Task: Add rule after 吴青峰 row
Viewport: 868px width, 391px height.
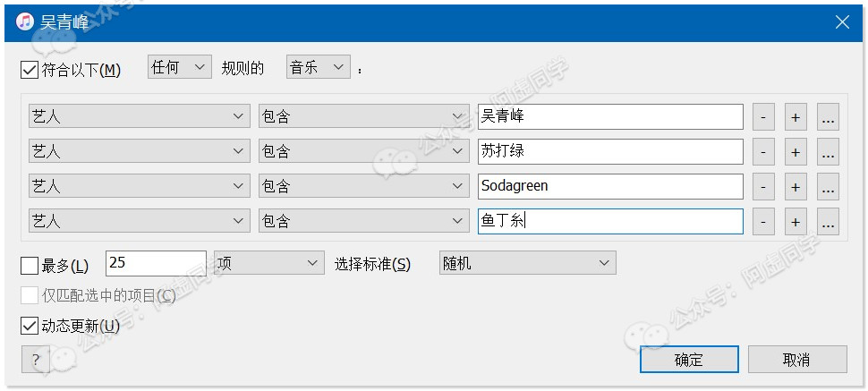Action: pyautogui.click(x=796, y=117)
